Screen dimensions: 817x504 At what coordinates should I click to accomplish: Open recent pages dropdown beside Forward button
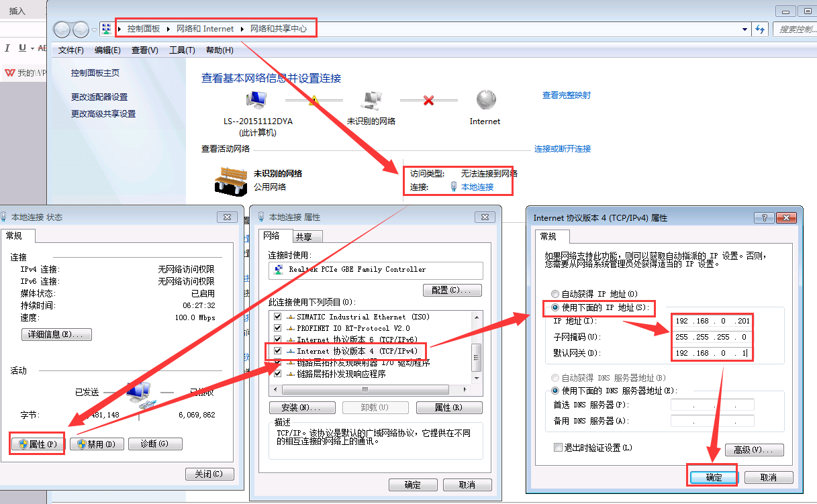(94, 30)
